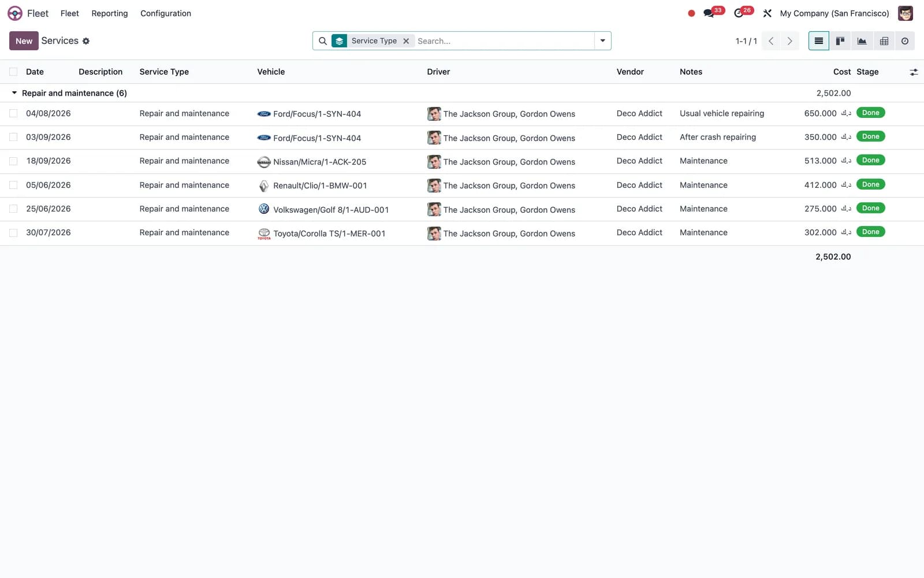Switch to list view
The height and width of the screenshot is (578, 924).
(x=819, y=41)
